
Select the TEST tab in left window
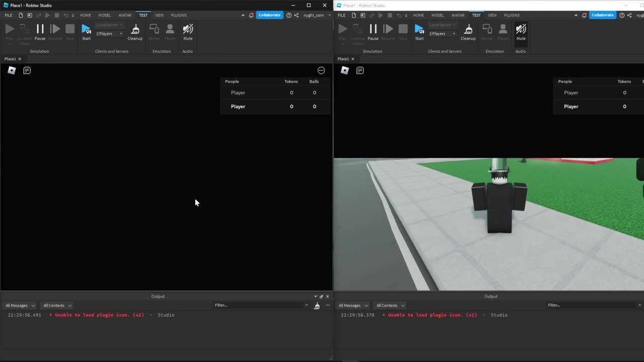(143, 15)
